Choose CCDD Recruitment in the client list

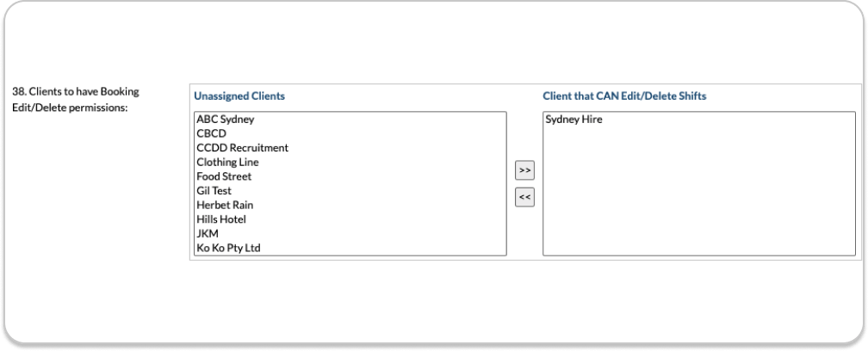click(x=242, y=148)
